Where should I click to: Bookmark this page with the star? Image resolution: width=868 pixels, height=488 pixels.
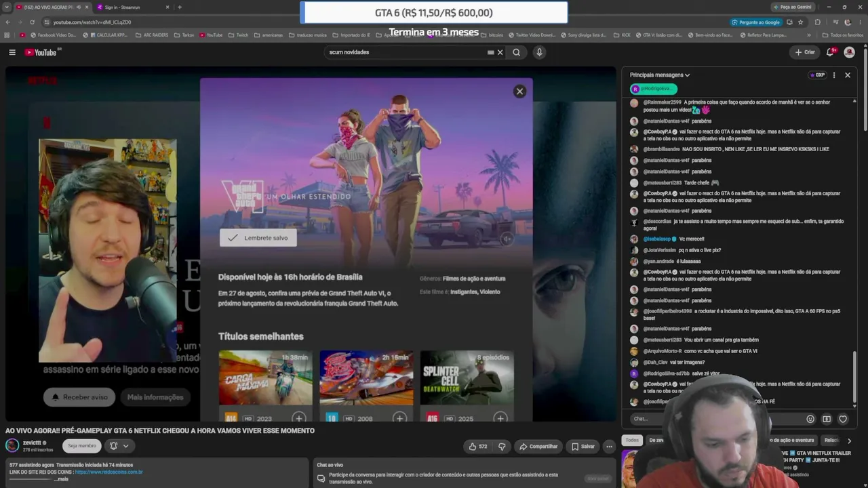pos(801,22)
